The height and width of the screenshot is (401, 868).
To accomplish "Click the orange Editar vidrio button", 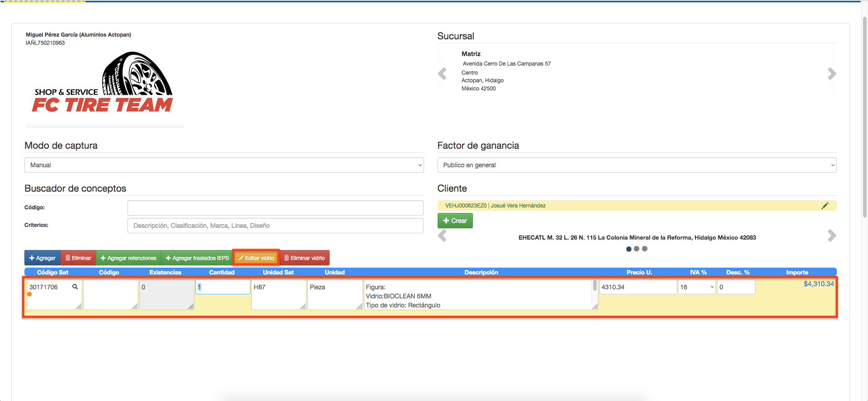I will (256, 258).
